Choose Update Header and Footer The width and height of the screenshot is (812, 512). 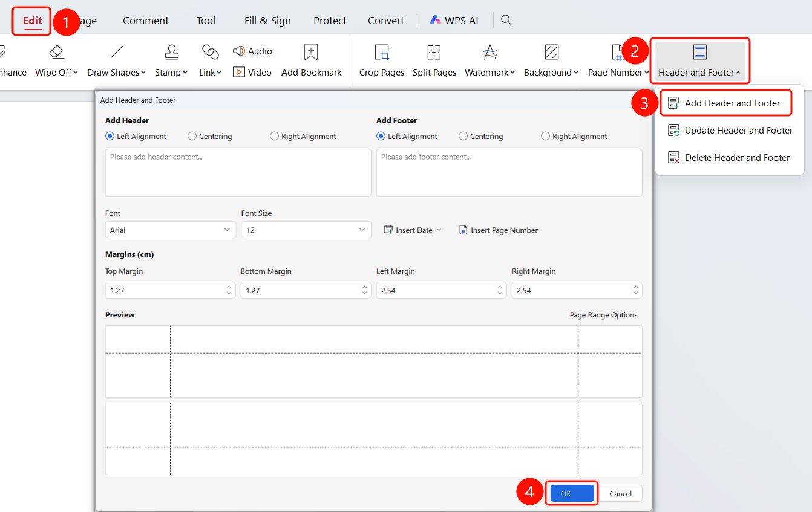(x=730, y=131)
